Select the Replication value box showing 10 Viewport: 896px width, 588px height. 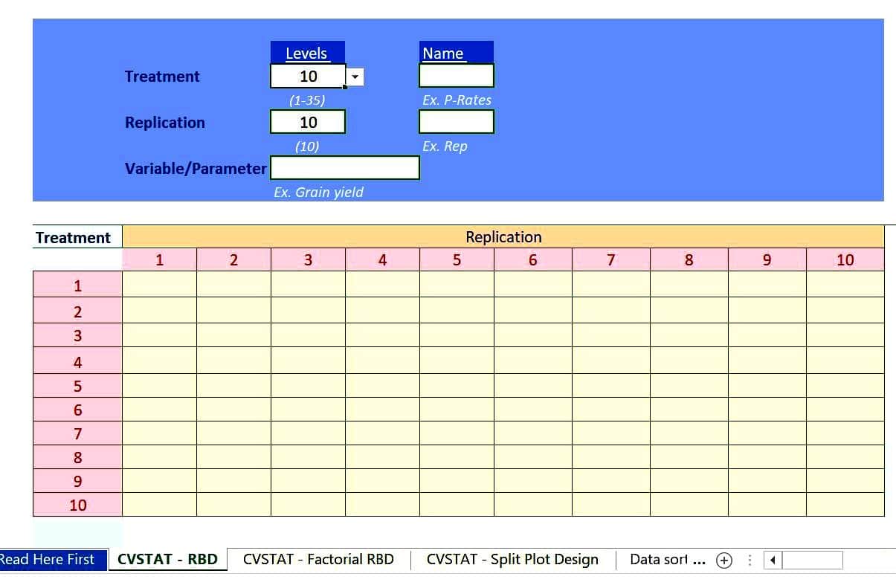[x=307, y=121]
